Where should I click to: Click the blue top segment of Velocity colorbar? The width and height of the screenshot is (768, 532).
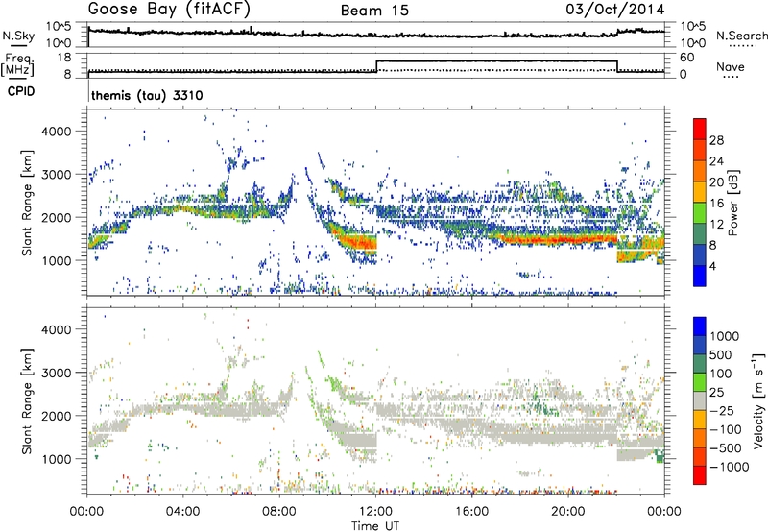click(700, 326)
